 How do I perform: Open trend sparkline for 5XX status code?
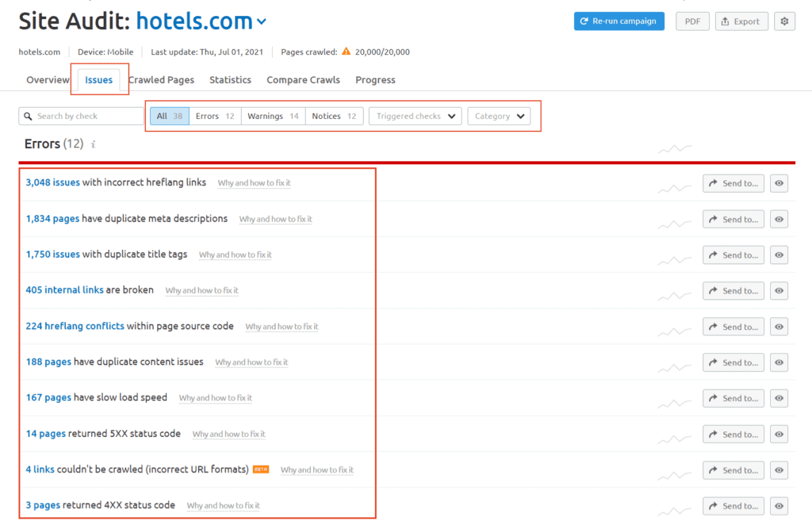674,439
